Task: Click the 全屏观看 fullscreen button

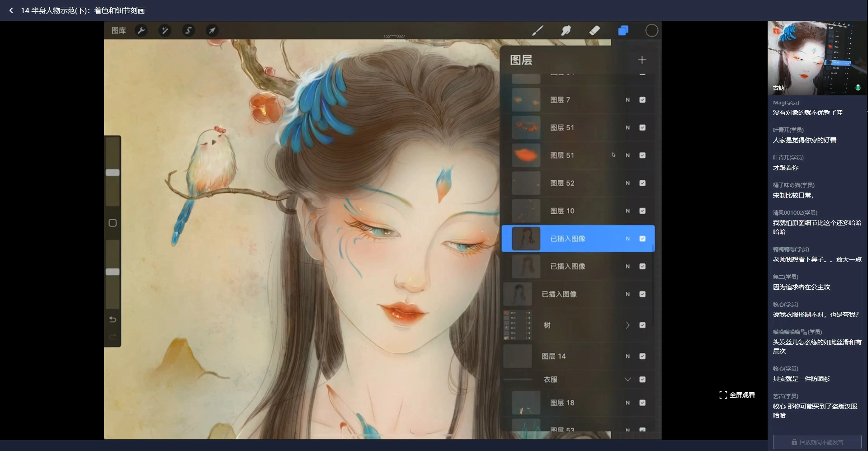Action: point(737,395)
